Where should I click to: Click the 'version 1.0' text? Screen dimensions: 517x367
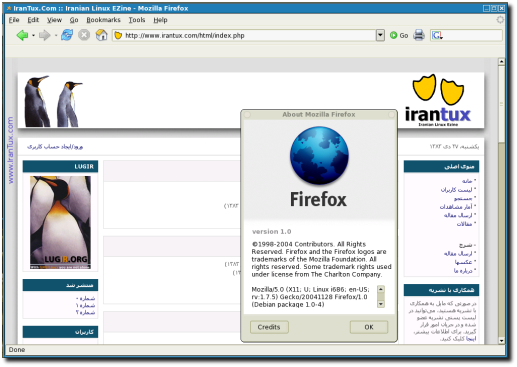[x=271, y=231]
